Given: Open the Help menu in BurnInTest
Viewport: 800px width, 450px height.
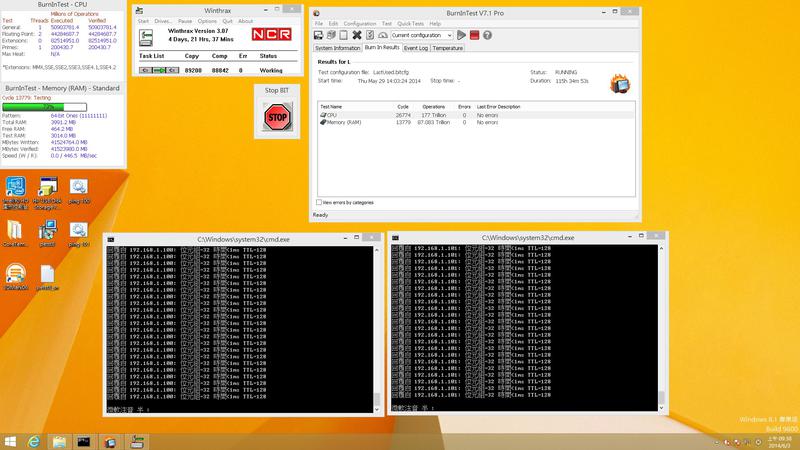Looking at the screenshot, I should click(x=435, y=23).
